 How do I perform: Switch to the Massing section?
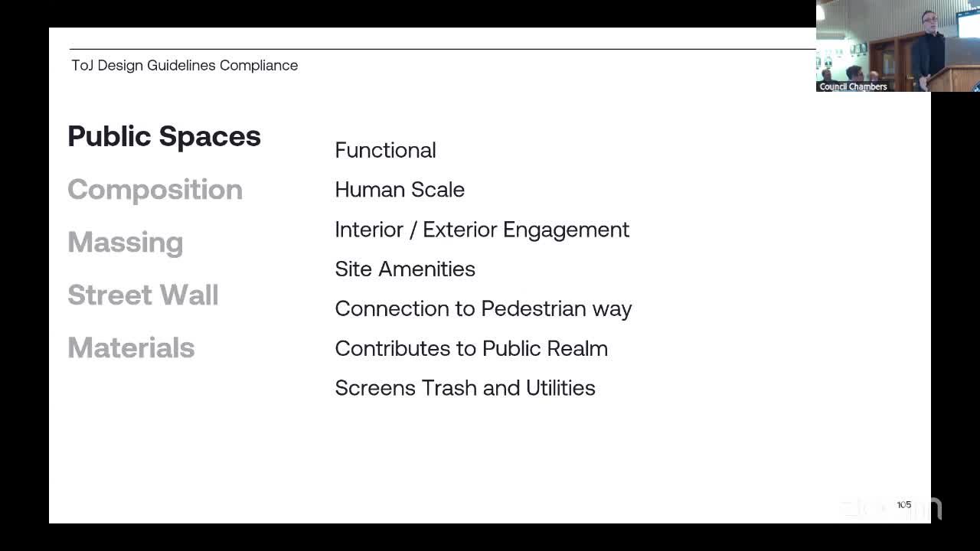[125, 242]
